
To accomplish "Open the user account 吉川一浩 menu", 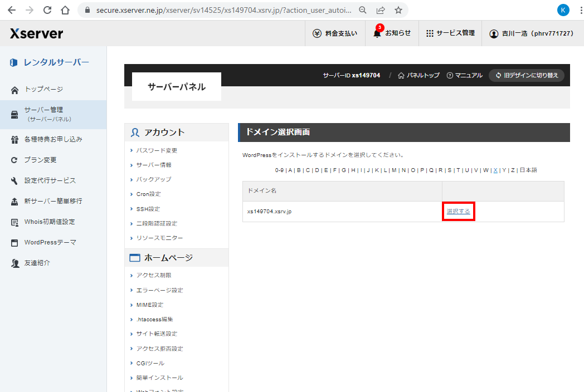I will pos(531,33).
